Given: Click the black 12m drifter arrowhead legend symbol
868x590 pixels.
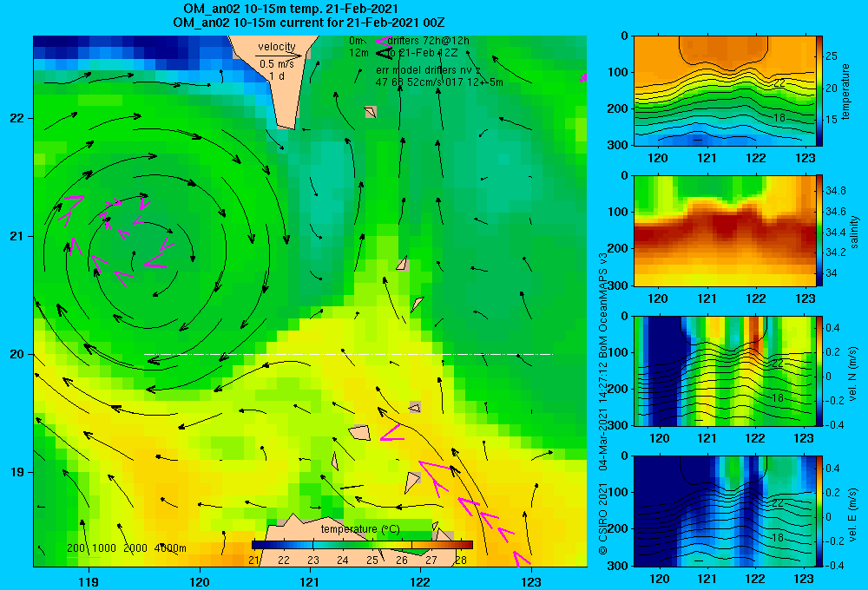Looking at the screenshot, I should [384, 53].
